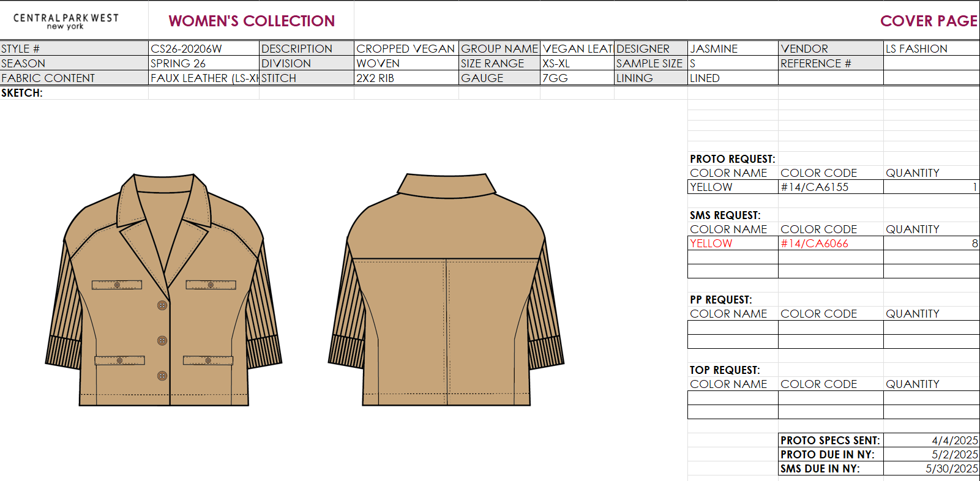Select the LINING label cell
The image size is (980, 481).
point(651,78)
